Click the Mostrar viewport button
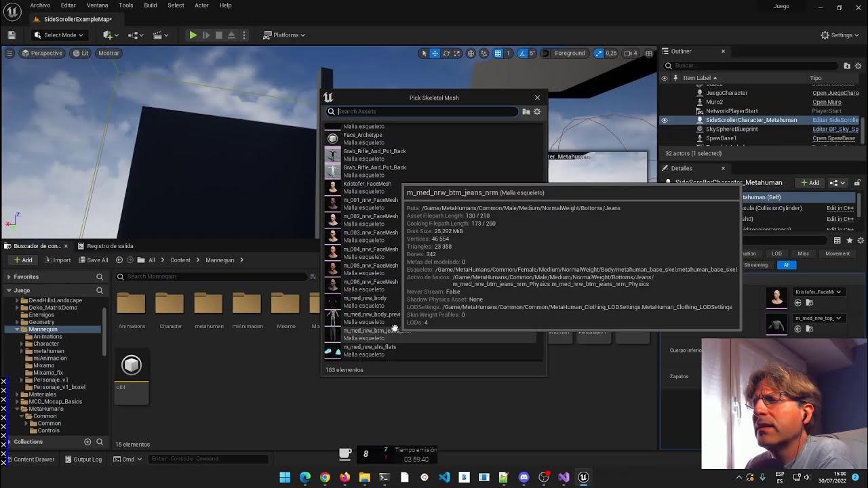Viewport: 868px width, 488px height. [x=108, y=53]
